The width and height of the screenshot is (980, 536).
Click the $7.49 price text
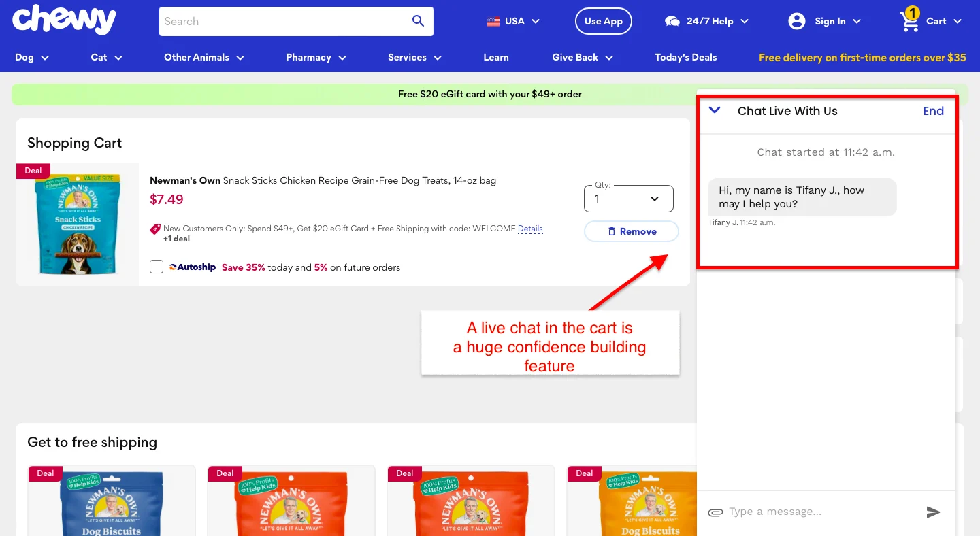pos(167,199)
